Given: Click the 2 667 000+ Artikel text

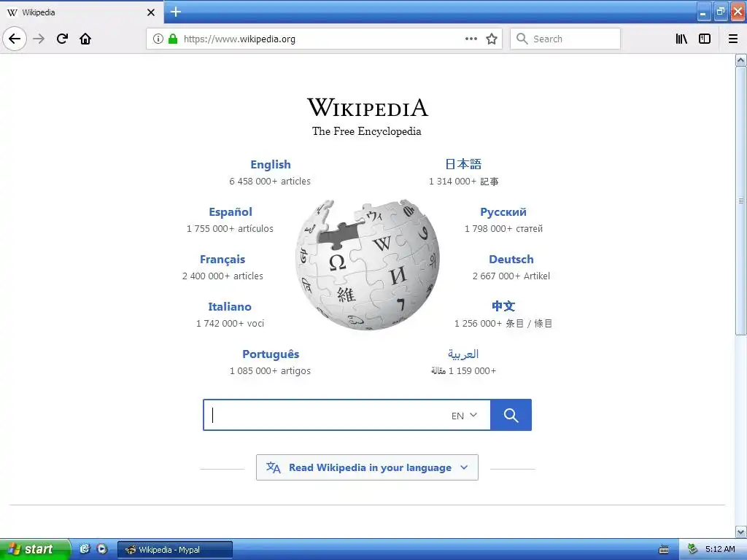Looking at the screenshot, I should 511,276.
